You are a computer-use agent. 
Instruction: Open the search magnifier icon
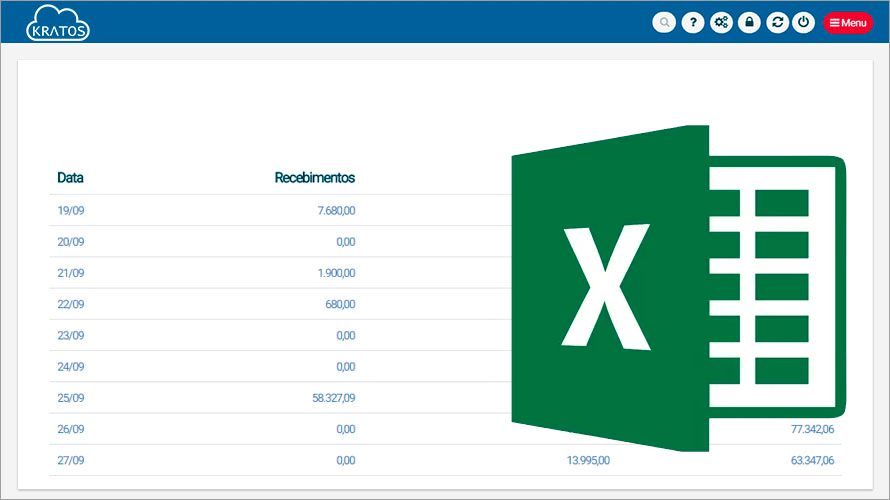(x=664, y=23)
